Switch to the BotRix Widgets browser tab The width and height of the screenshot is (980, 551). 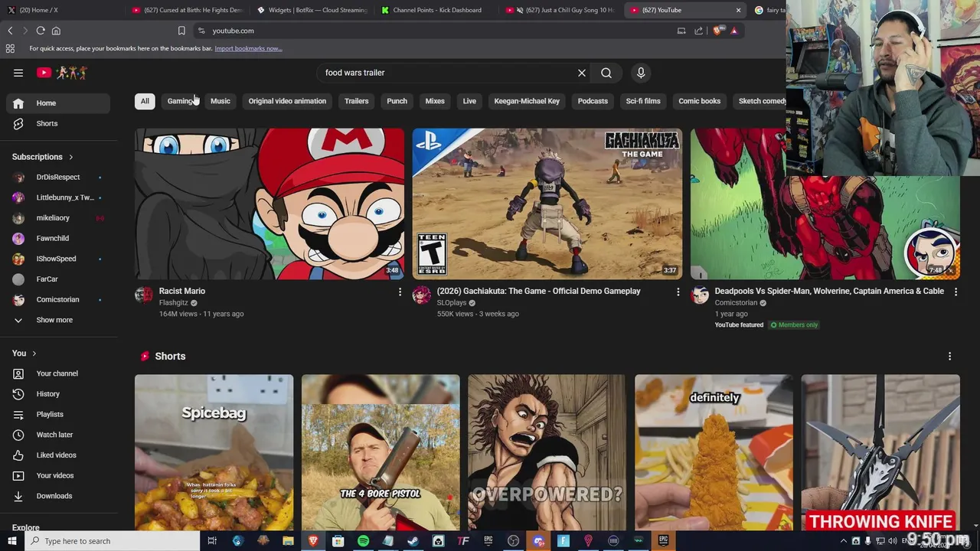tap(312, 10)
